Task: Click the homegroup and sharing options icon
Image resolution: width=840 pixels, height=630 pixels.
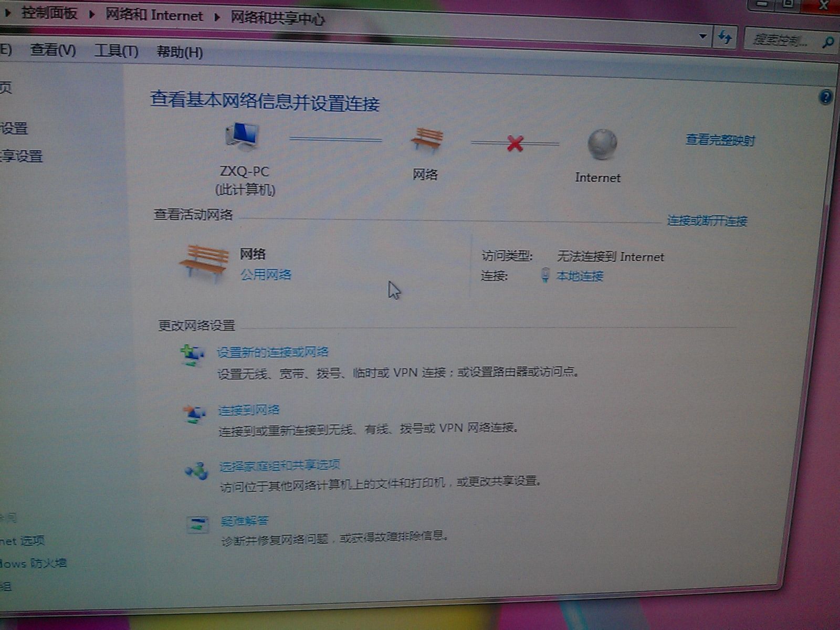Action: [196, 470]
